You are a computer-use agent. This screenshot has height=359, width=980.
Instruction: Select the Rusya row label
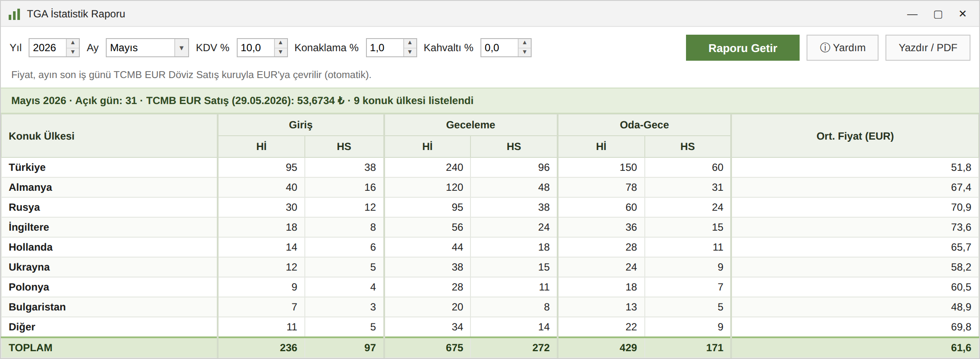click(x=24, y=207)
